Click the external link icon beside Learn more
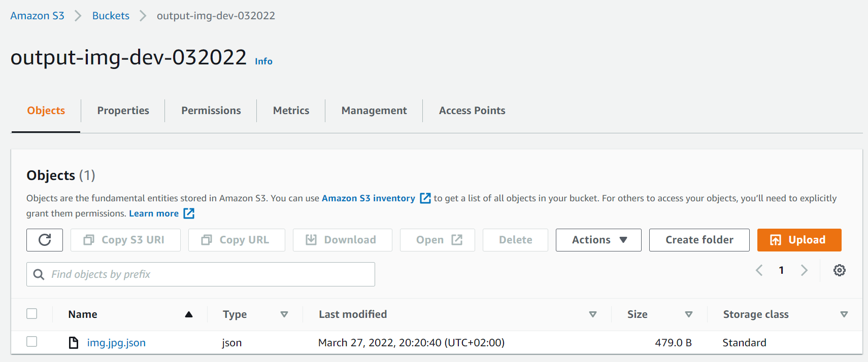Image resolution: width=868 pixels, height=362 pixels. click(x=189, y=213)
